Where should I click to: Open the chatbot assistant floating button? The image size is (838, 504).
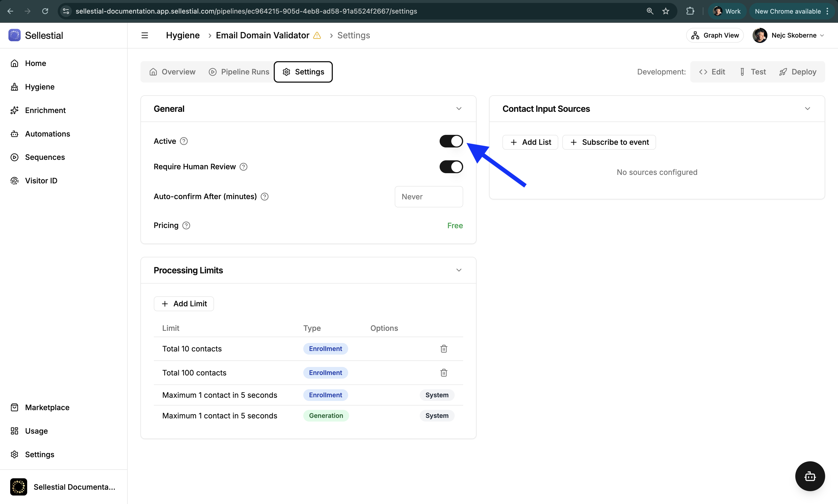(810, 476)
